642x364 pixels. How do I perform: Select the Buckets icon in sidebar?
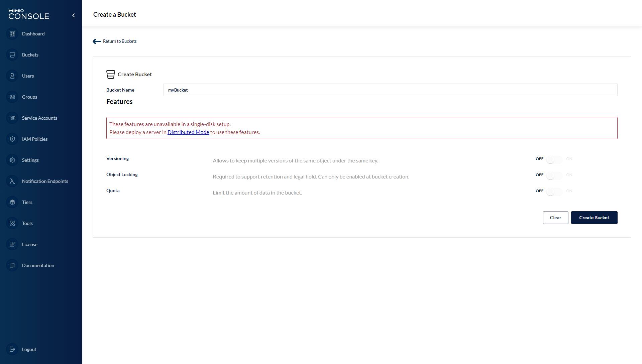tap(12, 54)
